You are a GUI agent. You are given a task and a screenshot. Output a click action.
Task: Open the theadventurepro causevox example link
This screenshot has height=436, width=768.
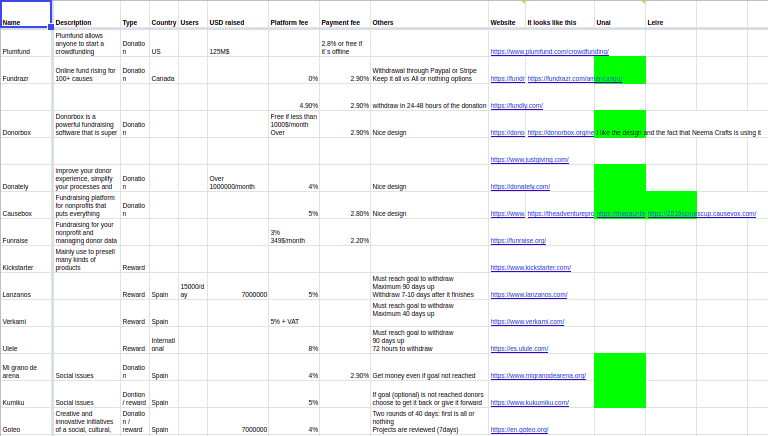[560, 214]
